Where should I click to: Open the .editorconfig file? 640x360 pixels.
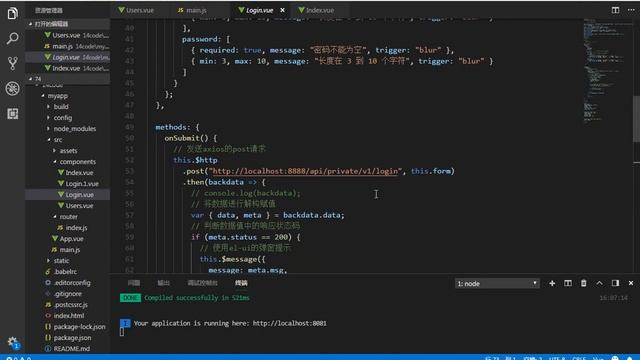[x=72, y=283]
